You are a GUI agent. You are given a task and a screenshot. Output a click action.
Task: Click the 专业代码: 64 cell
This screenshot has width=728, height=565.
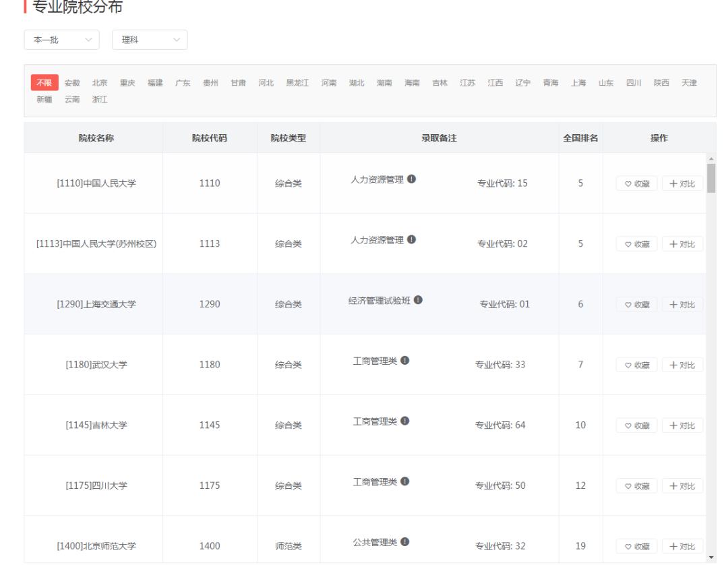pos(500,425)
